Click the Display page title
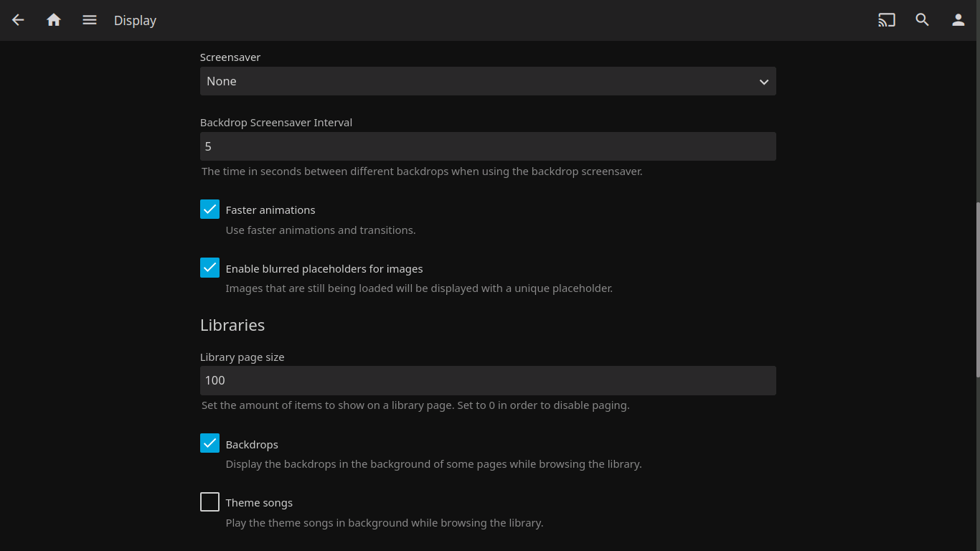Viewport: 980px width, 551px height. tap(135, 21)
